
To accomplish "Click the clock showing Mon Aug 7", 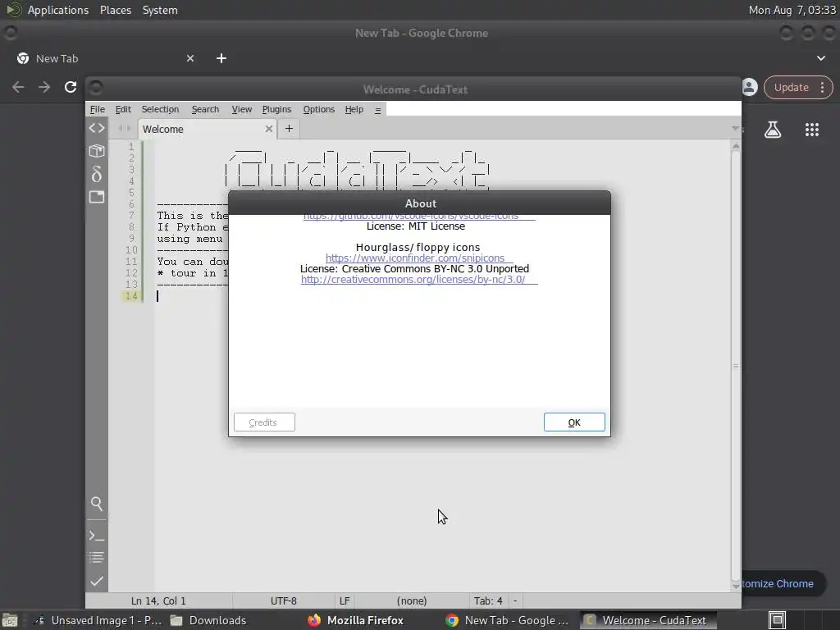I will click(792, 10).
